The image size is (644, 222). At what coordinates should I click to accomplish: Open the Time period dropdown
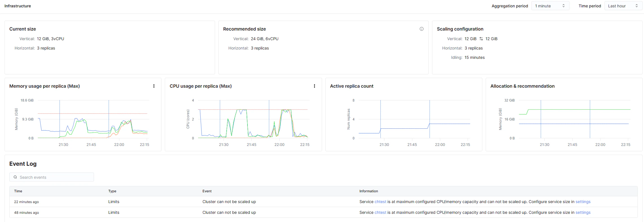coord(623,6)
